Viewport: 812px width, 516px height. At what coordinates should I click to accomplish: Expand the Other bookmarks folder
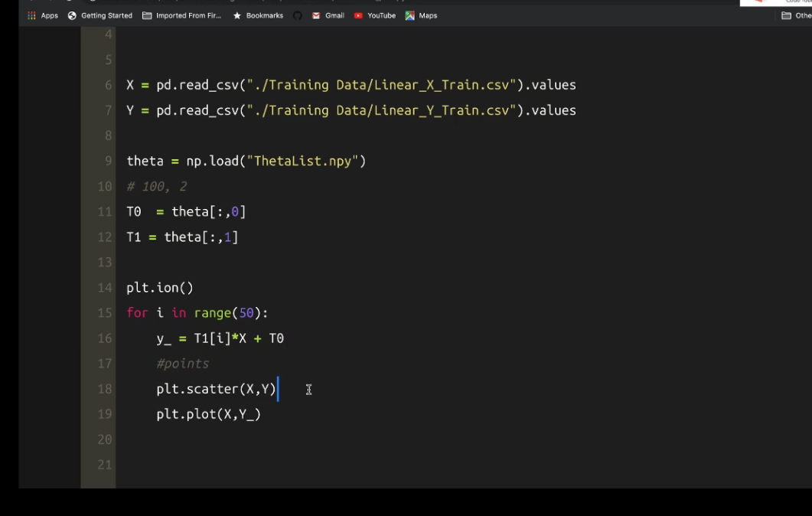pos(796,15)
